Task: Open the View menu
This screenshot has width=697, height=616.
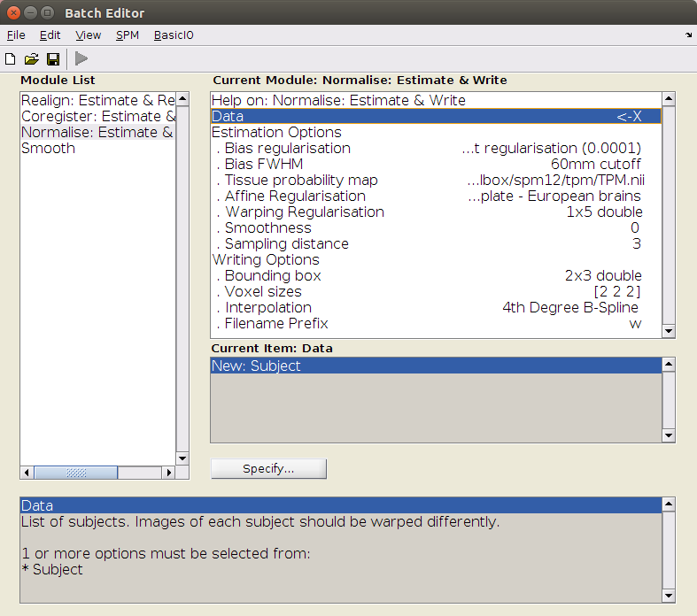Action: (x=88, y=35)
